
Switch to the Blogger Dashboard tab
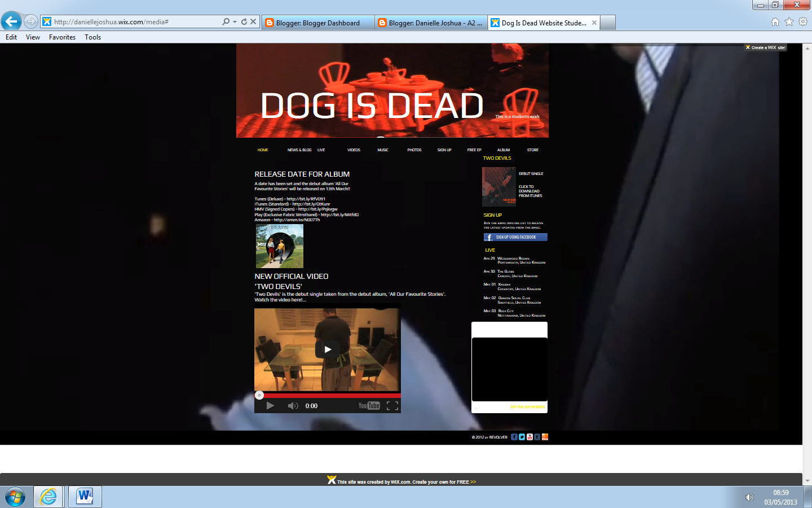[318, 23]
